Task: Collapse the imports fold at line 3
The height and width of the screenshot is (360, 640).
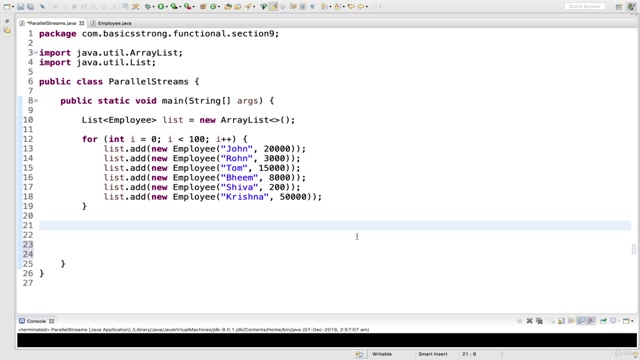Action: 36,53
